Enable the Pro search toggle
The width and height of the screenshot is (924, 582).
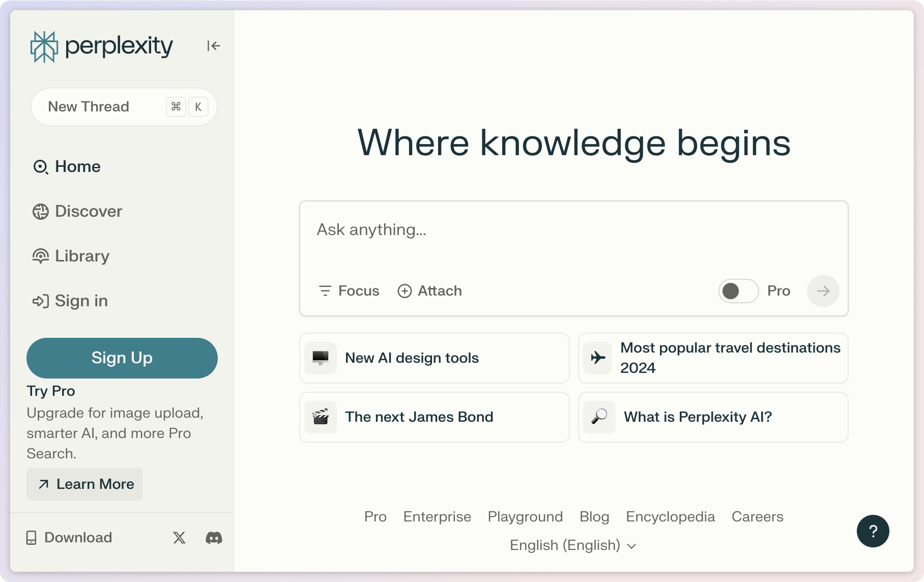738,291
